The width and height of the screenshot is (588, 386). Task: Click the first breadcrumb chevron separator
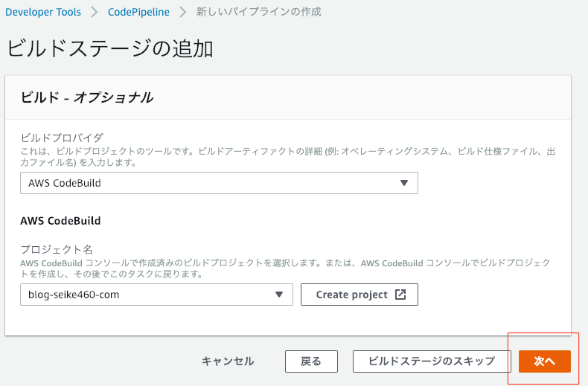(x=95, y=12)
